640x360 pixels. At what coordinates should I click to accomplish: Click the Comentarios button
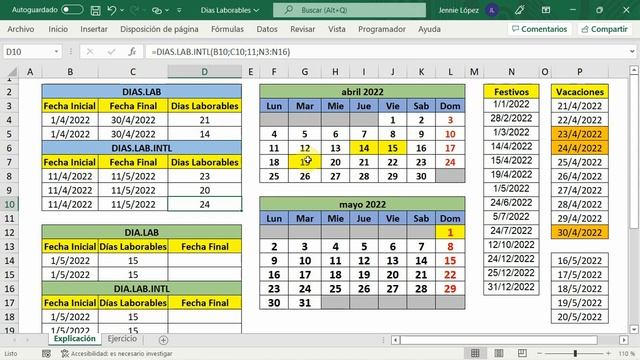click(x=540, y=29)
